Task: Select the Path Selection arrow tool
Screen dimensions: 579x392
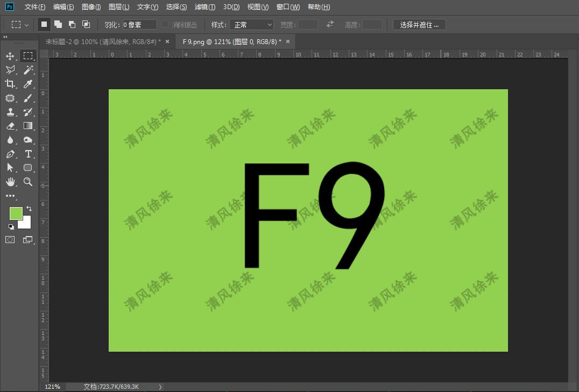Action: click(x=10, y=168)
